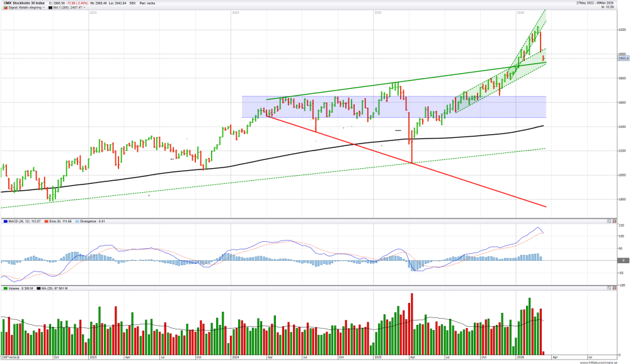Click the 2023 label on bottom time axis
Screen dimensions: 630x364
click(93, 357)
